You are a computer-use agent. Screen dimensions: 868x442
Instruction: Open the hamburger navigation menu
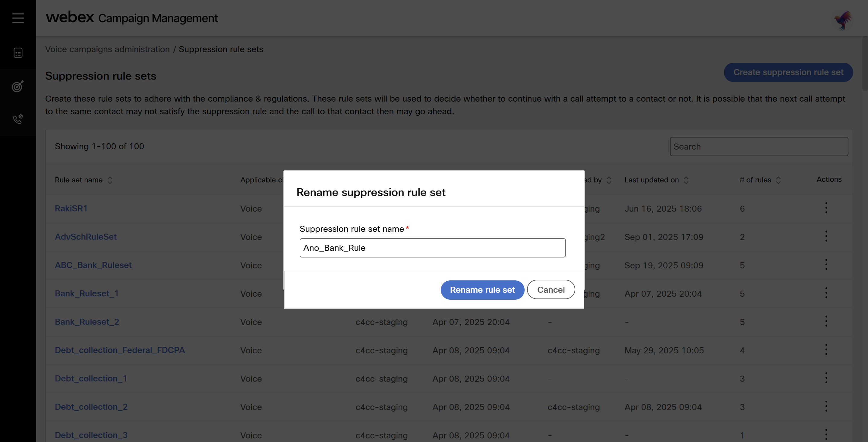(18, 18)
